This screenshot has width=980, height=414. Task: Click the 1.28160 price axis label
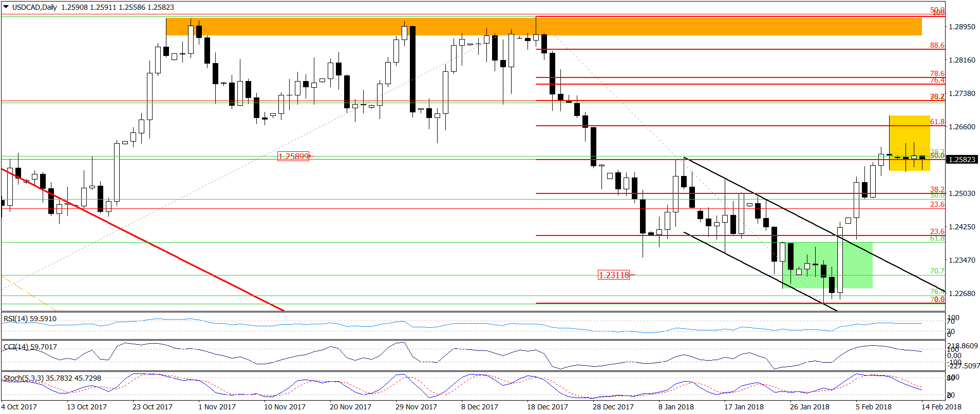pyautogui.click(x=962, y=60)
